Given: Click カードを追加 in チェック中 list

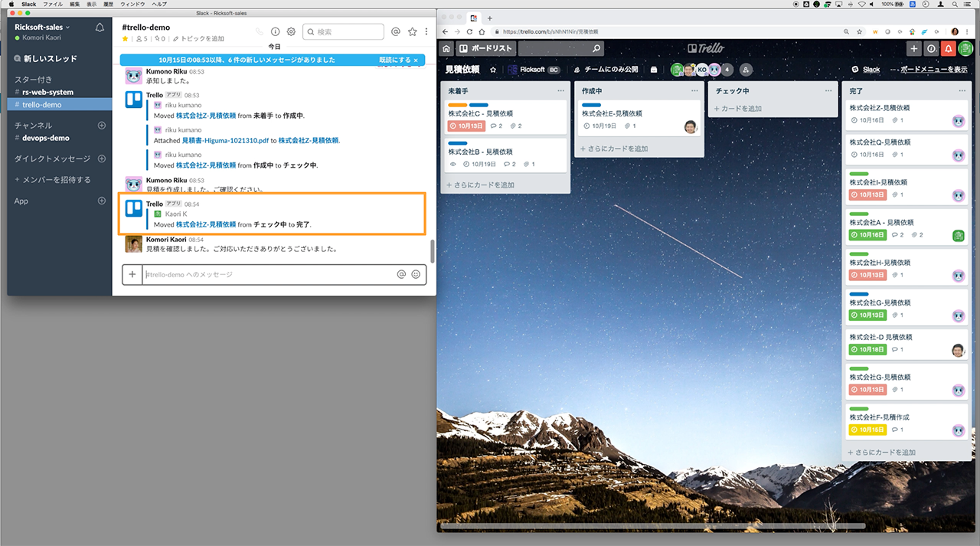Looking at the screenshot, I should pyautogui.click(x=738, y=108).
